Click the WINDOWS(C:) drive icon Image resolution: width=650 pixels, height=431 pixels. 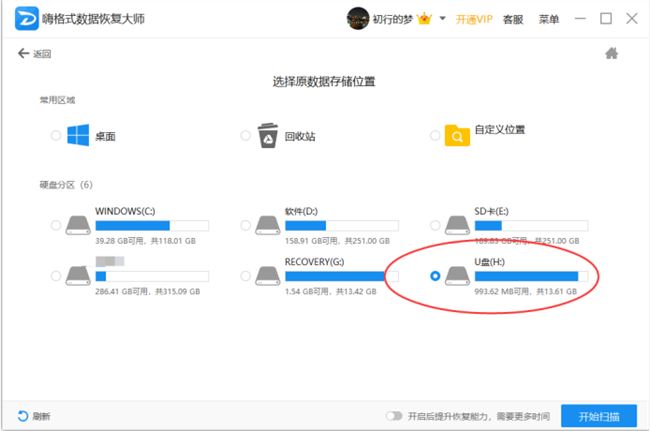[x=78, y=225]
